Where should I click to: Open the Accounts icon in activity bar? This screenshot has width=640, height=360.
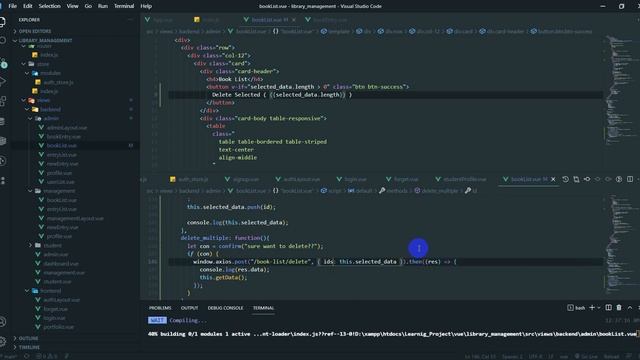2,322
